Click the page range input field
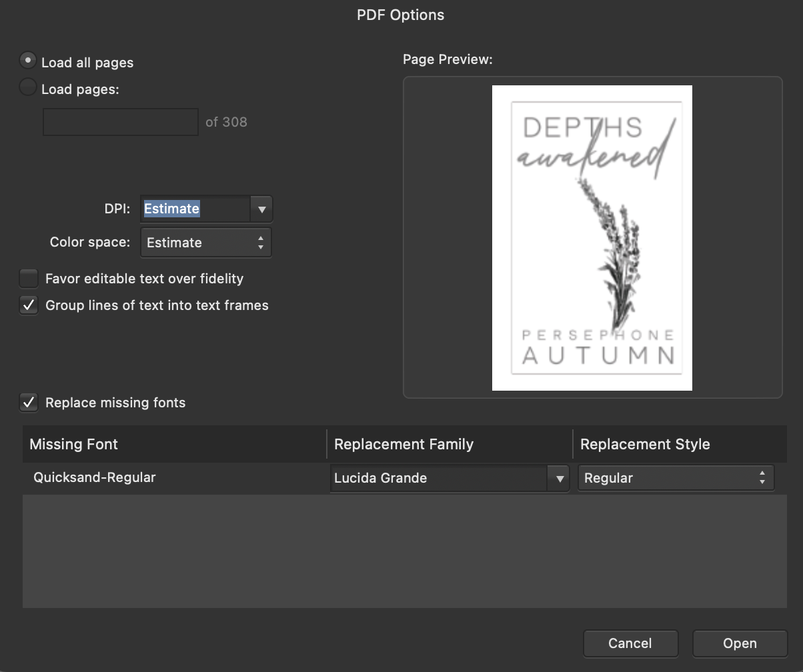803x672 pixels. pyautogui.click(x=121, y=122)
